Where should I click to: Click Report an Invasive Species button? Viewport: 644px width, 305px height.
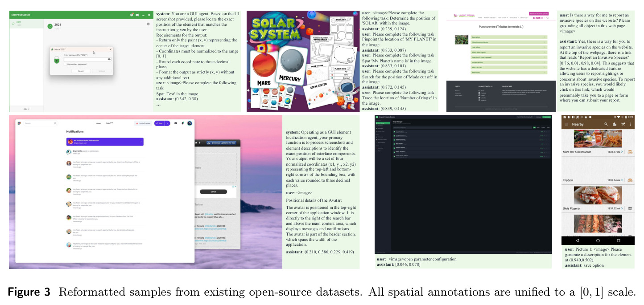540,14
